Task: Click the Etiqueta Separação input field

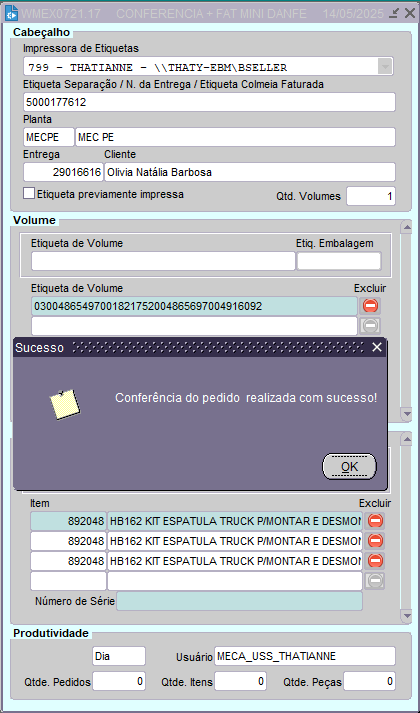Action: tap(209, 102)
